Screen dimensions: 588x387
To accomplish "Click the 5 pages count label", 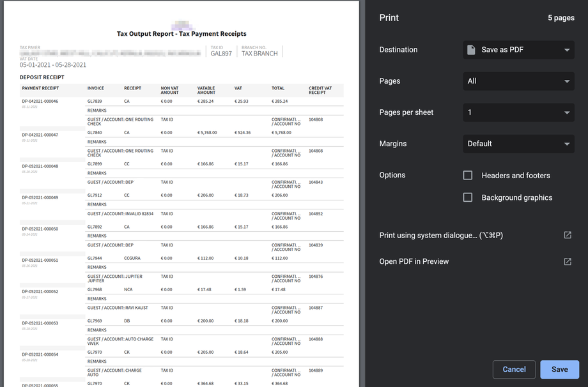I will (561, 18).
